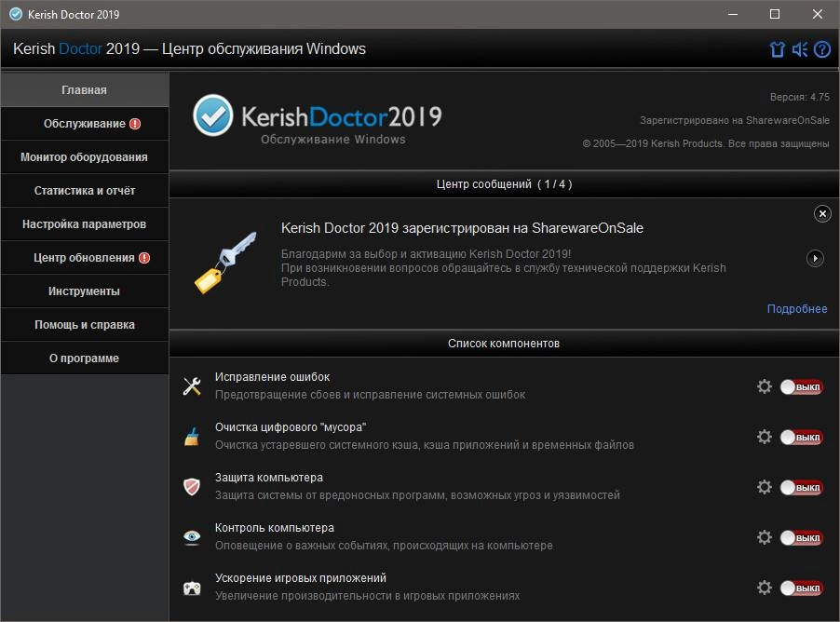Screen dimensions: 840x622
Task: Enable the Контроль компьютера toggle
Action: coord(801,538)
